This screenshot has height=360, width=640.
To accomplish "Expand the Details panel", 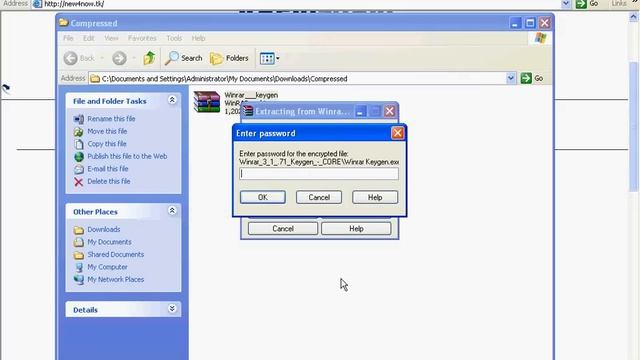I will pyautogui.click(x=172, y=309).
